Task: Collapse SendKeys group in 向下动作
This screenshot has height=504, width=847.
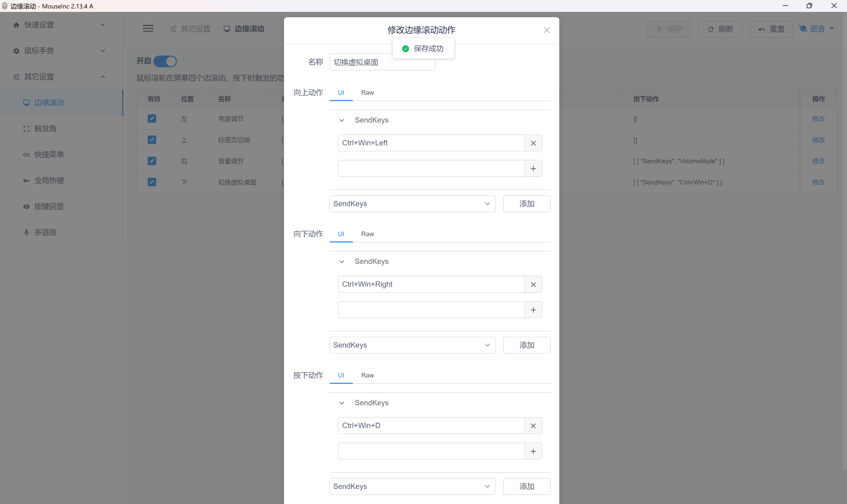Action: [342, 262]
